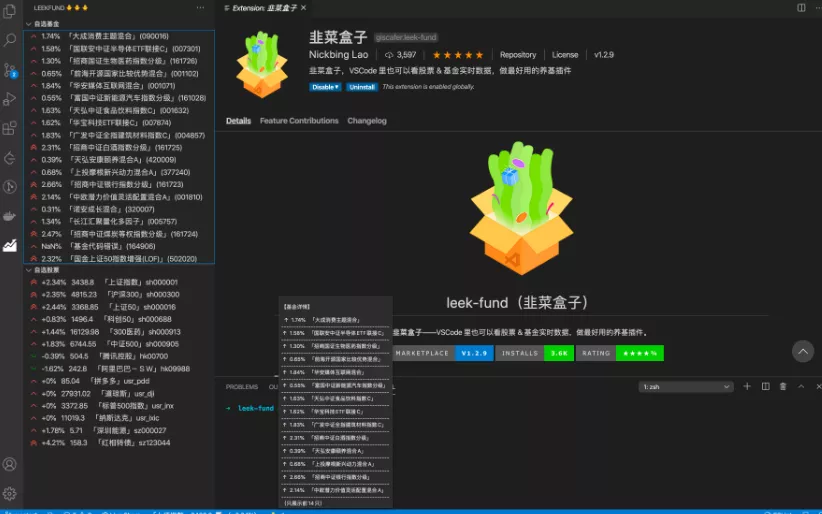
Task: Click the extension id giscafer.leek-fund
Action: click(406, 37)
